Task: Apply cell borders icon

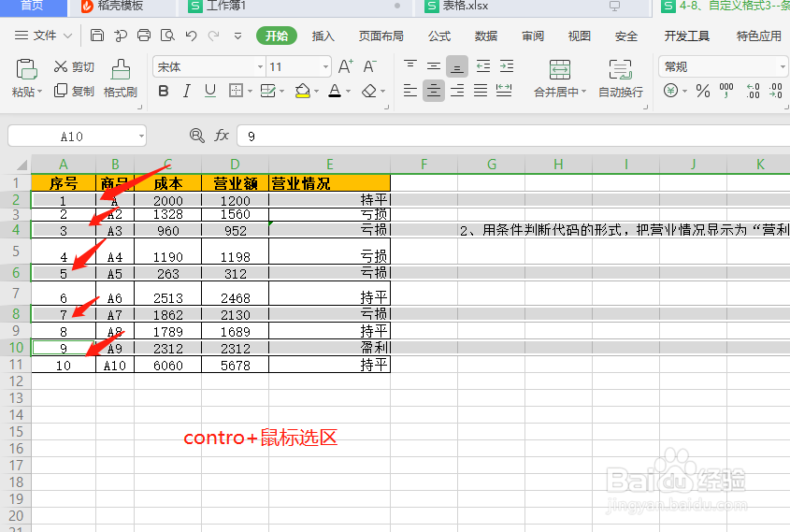Action: (x=236, y=92)
